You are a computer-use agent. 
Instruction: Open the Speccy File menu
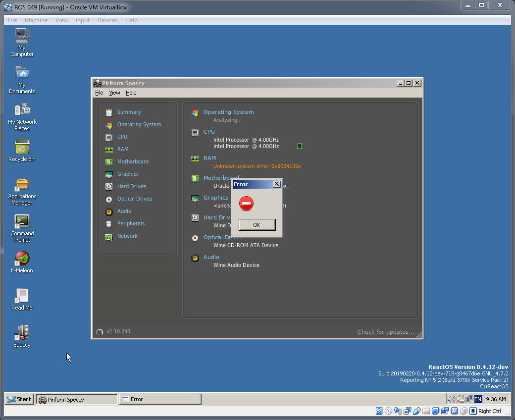[x=99, y=93]
